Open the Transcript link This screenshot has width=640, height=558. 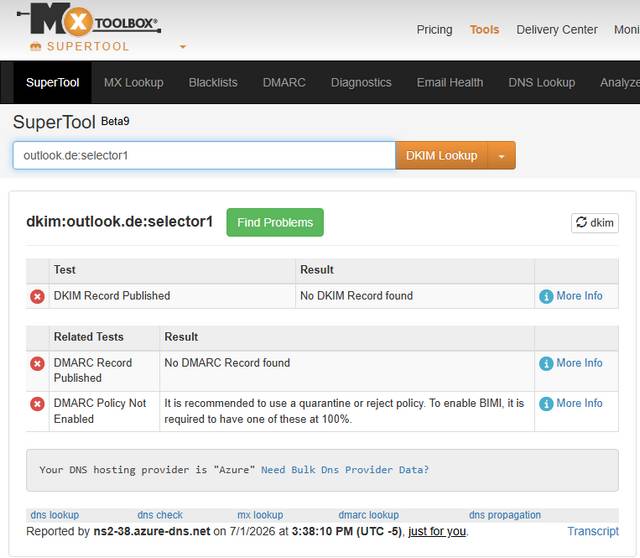(593, 531)
